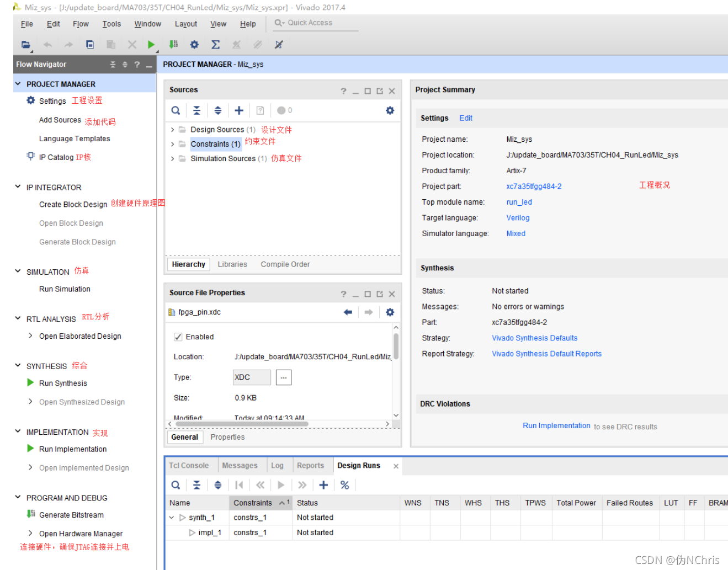Switch to the Reports tab
728x570 pixels.
pyautogui.click(x=310, y=466)
